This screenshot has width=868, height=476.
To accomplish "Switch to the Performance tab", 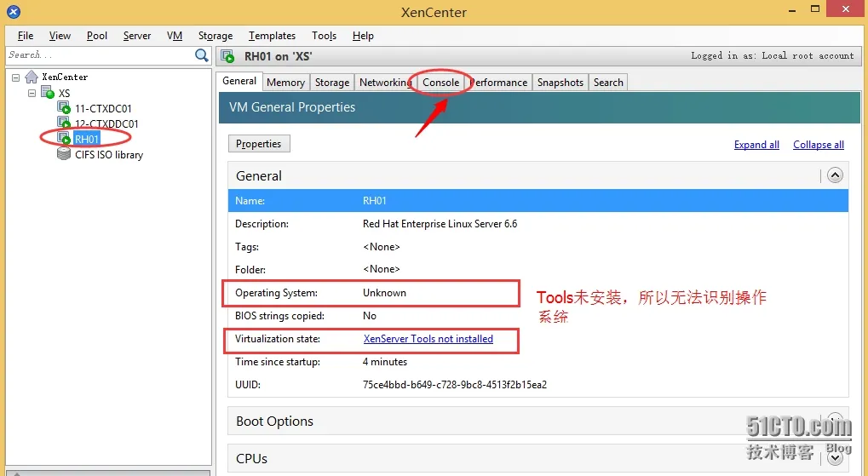I will click(x=498, y=83).
